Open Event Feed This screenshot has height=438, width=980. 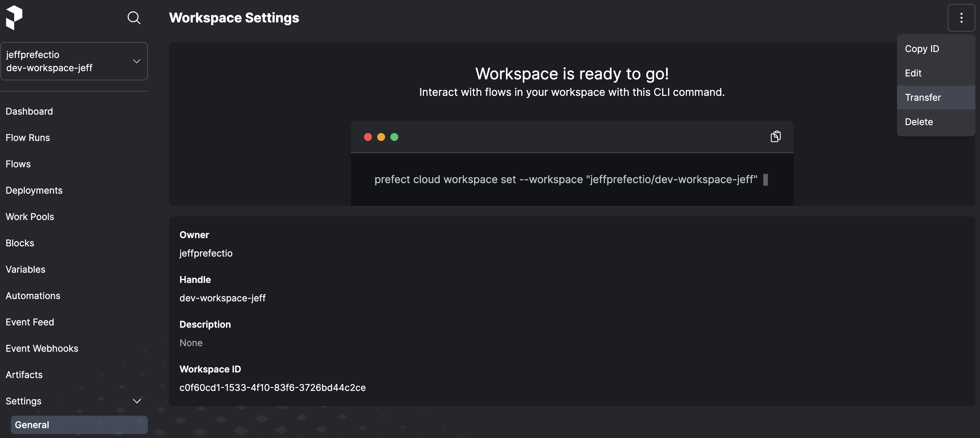click(30, 322)
